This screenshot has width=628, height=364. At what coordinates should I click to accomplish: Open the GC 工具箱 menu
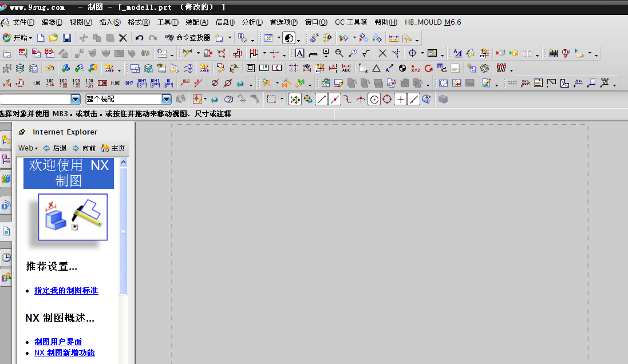point(351,22)
